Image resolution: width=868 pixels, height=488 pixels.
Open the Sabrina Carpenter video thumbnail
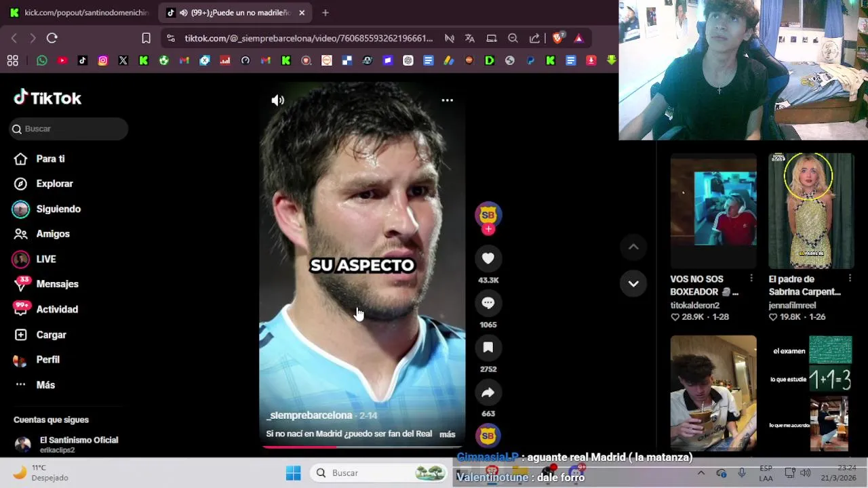pos(811,211)
